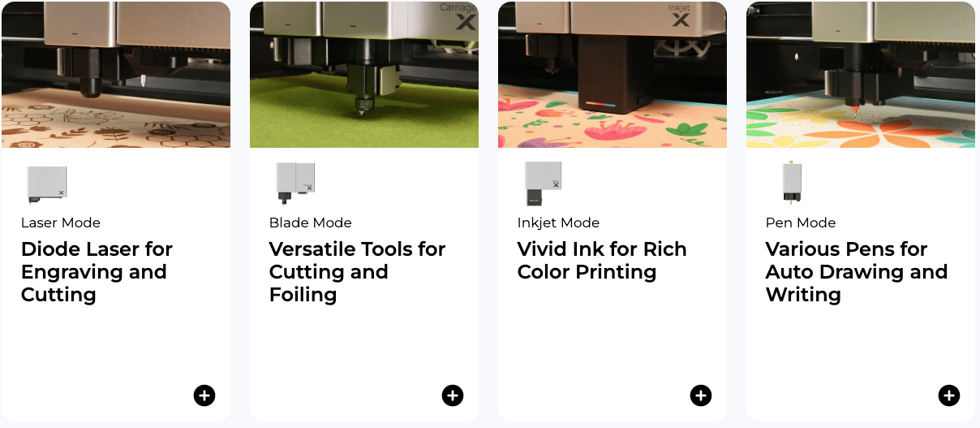Click the laser module icon
Screen dimensions: 980x428
[47, 184]
